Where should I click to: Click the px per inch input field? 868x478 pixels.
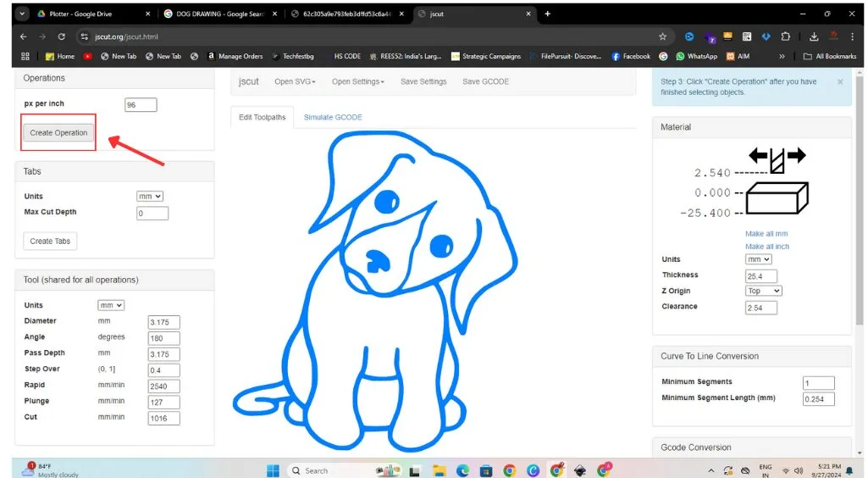click(x=141, y=105)
